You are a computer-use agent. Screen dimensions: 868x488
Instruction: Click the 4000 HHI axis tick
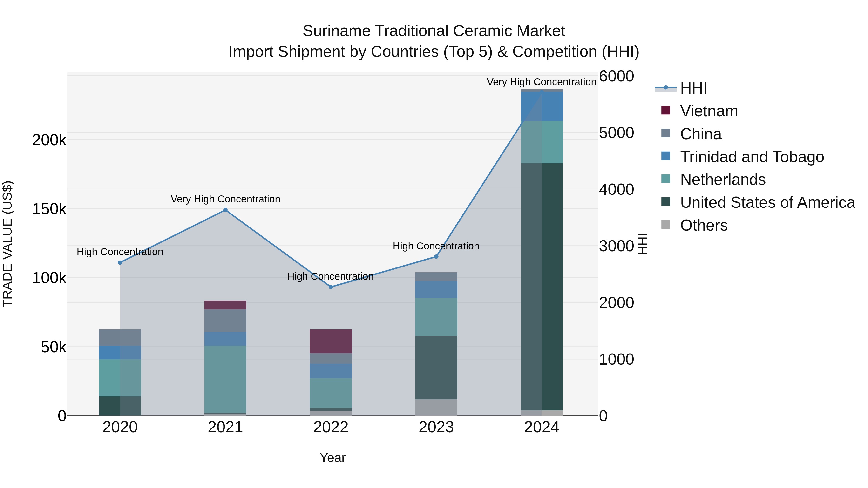point(617,189)
